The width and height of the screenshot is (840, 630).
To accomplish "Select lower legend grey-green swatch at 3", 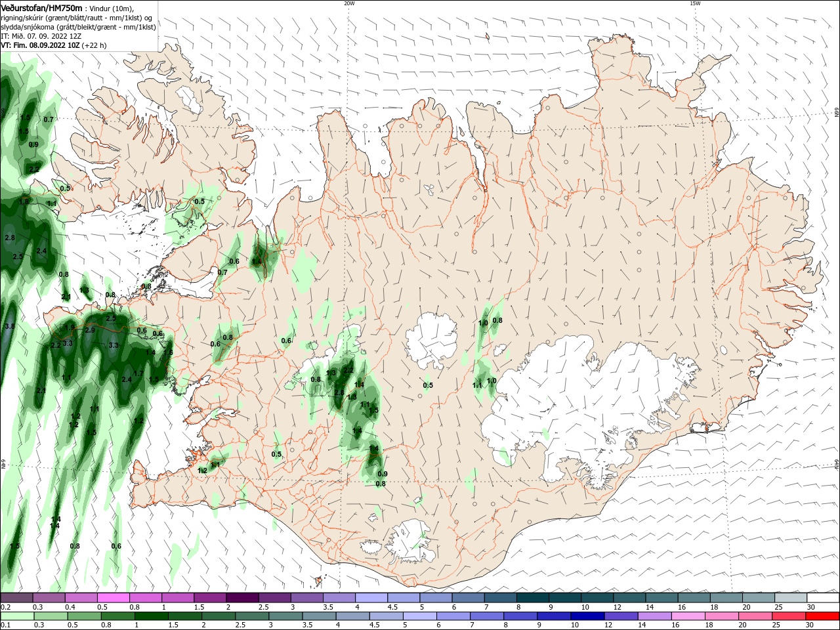I will coord(286,616).
